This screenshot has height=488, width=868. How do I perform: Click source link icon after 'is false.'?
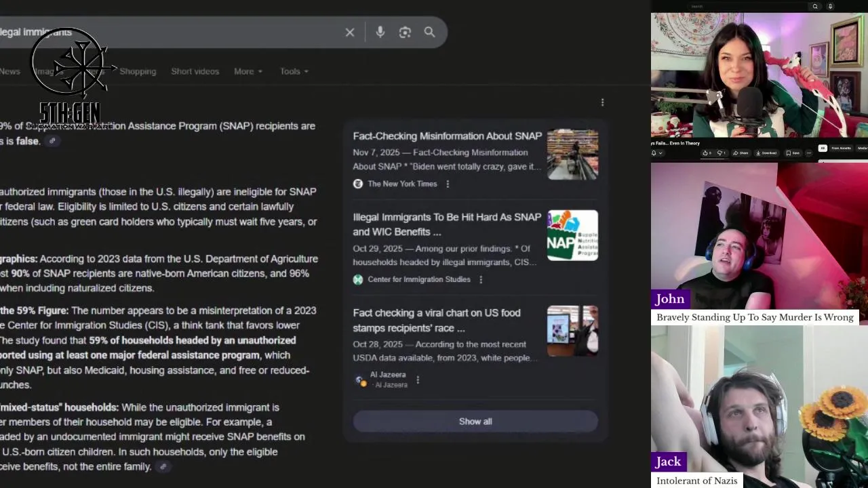[52, 141]
